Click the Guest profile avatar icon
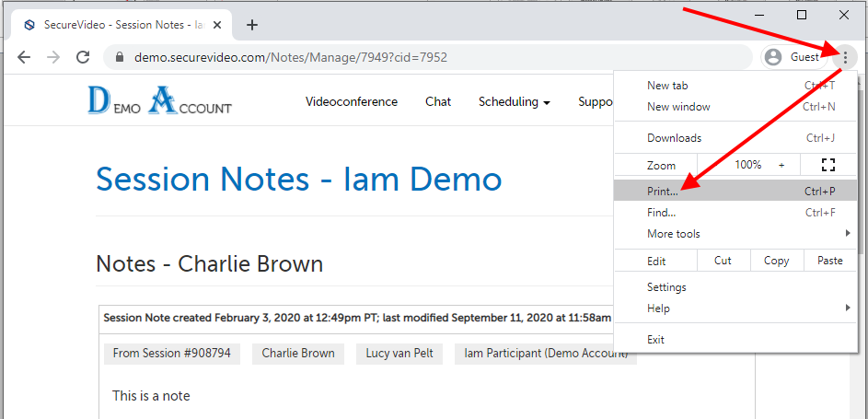Viewport: 868px width, 419px height. point(773,57)
